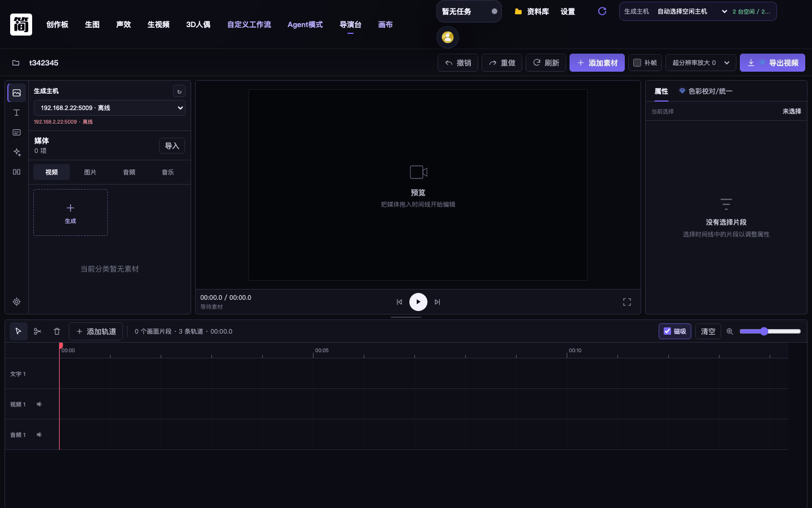Open the Agent模式 menu
Viewport: 812px width, 508px height.
pos(305,25)
